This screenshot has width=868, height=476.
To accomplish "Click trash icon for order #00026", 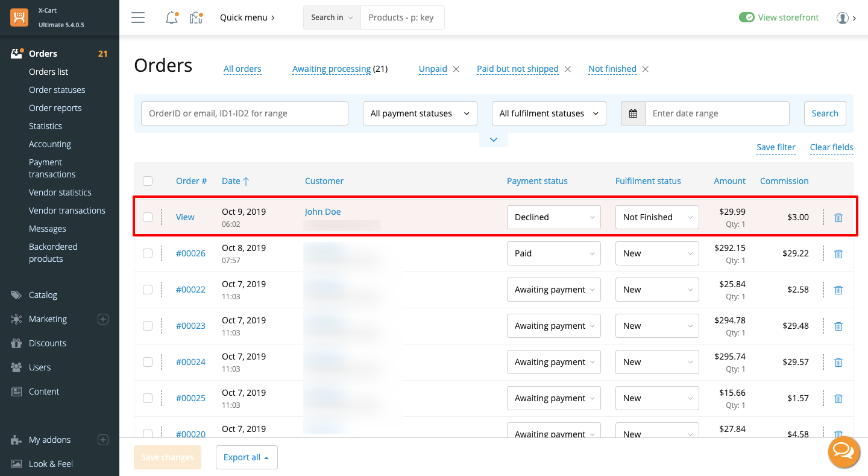I will click(x=838, y=253).
